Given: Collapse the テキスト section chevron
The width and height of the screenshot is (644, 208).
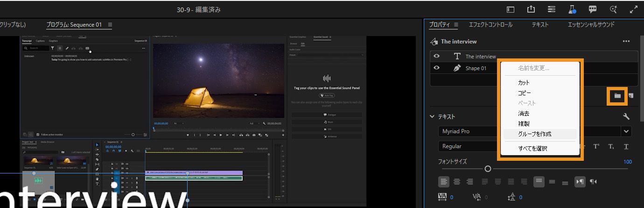Looking at the screenshot, I should point(432,116).
